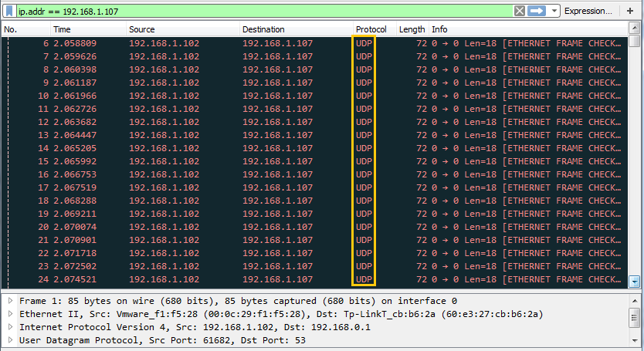Screen dimensions: 644x351
Task: Click the Info cell of packet 15
Action: [x=527, y=162]
